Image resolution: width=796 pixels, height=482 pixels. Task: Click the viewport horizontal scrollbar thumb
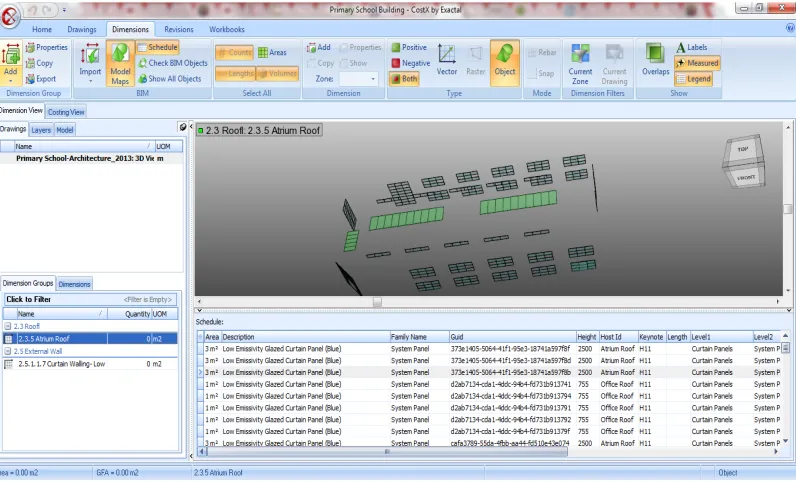pyautogui.click(x=377, y=302)
